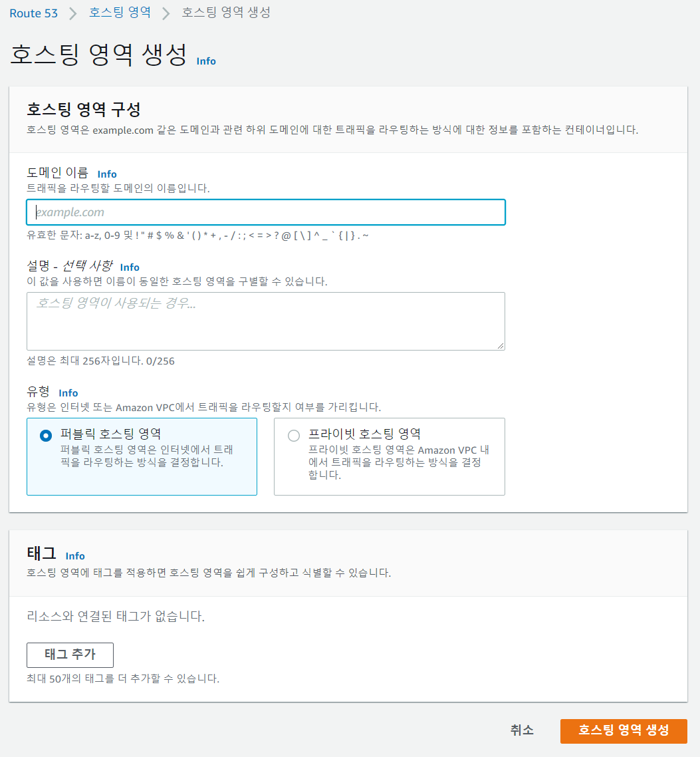Open Info link next to 설명 - 선택 사항
Viewport: 700px width, 757px height.
pyautogui.click(x=130, y=267)
